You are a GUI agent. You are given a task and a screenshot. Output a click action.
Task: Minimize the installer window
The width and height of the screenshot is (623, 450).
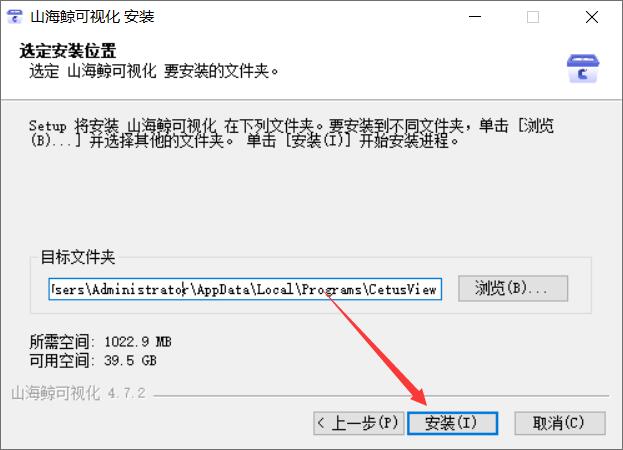(x=475, y=17)
